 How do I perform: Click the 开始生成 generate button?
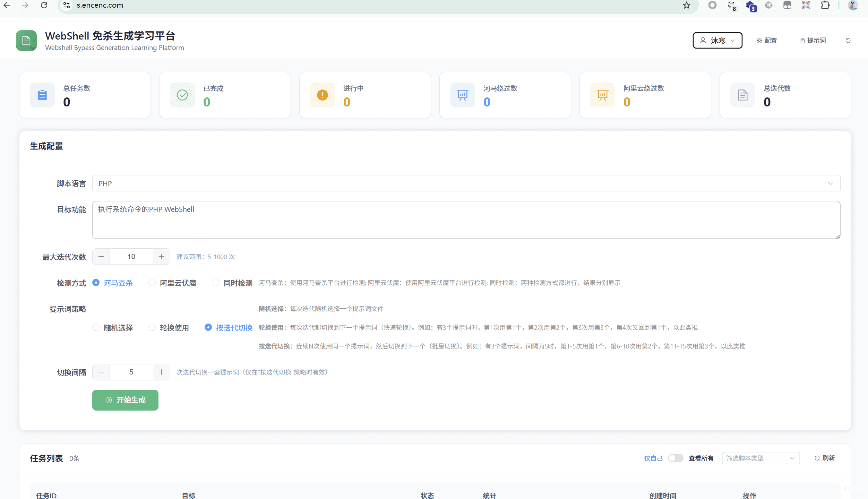(125, 400)
